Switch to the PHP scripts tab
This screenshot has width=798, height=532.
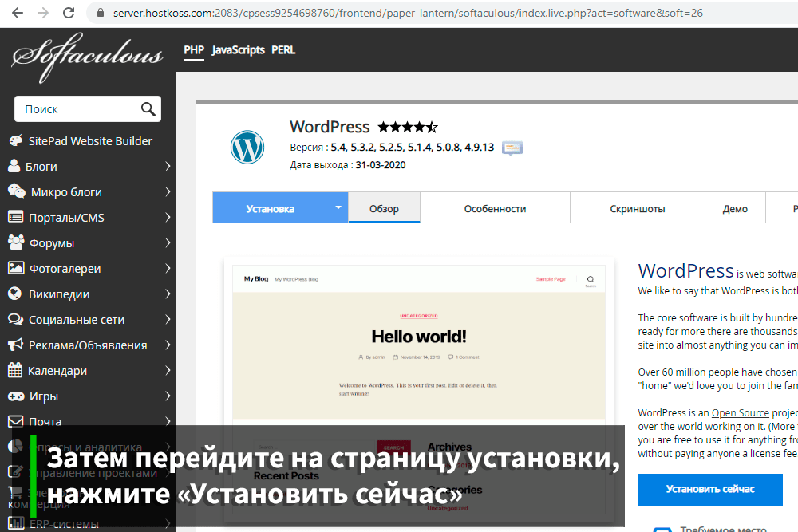(193, 49)
